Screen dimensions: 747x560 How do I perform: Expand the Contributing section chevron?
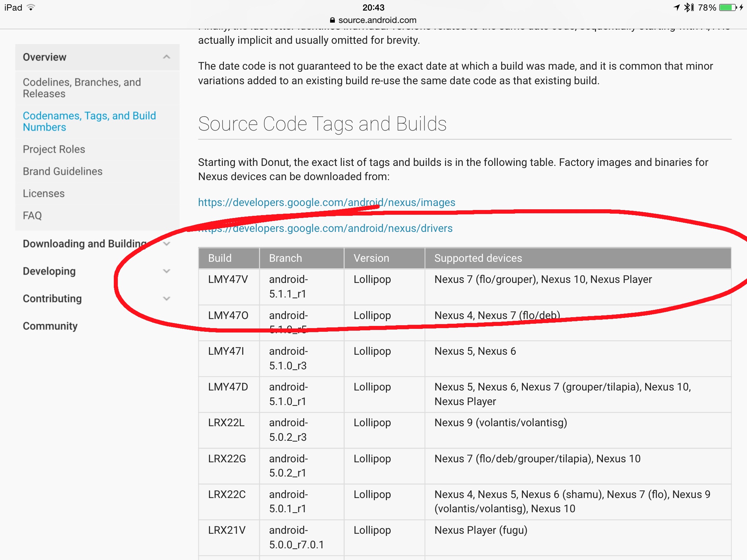[166, 299]
